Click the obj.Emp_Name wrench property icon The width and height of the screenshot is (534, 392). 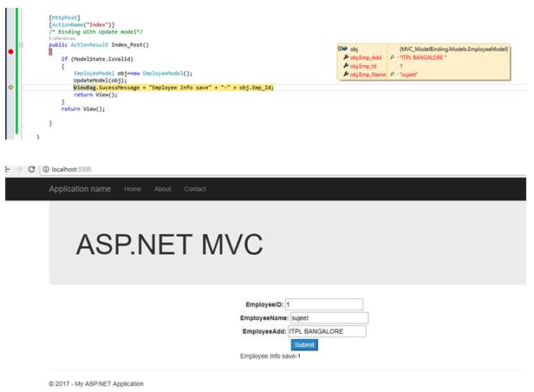[346, 75]
